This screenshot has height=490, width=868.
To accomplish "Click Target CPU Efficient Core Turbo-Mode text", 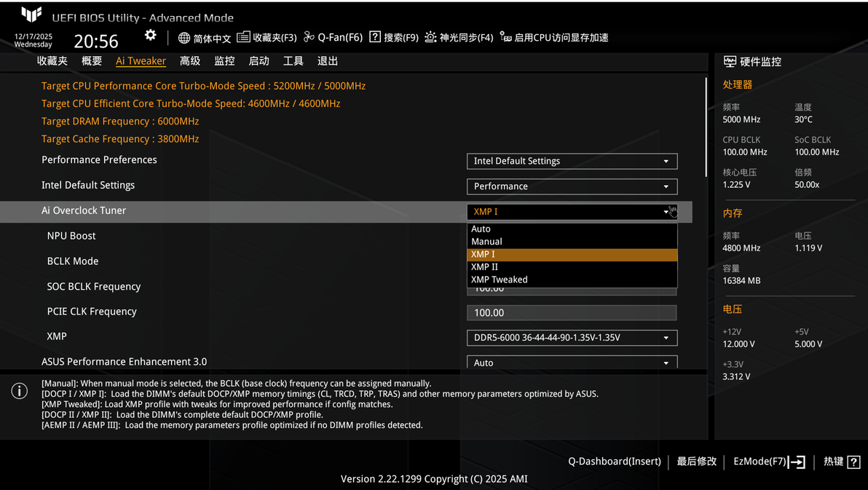I will [x=191, y=103].
